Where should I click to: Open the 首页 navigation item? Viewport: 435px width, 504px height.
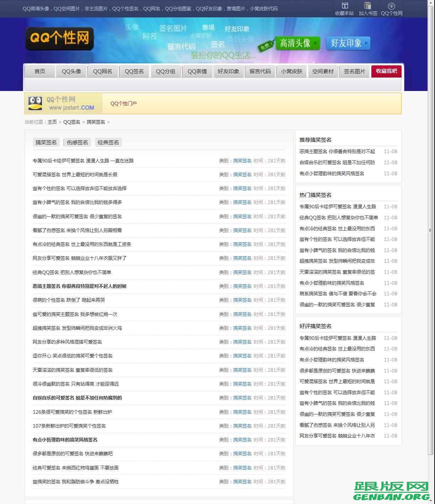pyautogui.click(x=39, y=71)
